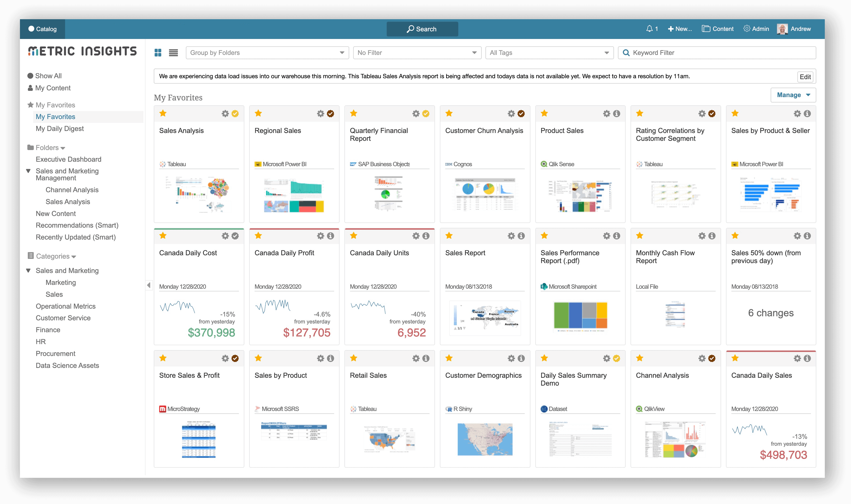851x504 pixels.
Task: Open My Daily Digest
Action: coord(60,128)
